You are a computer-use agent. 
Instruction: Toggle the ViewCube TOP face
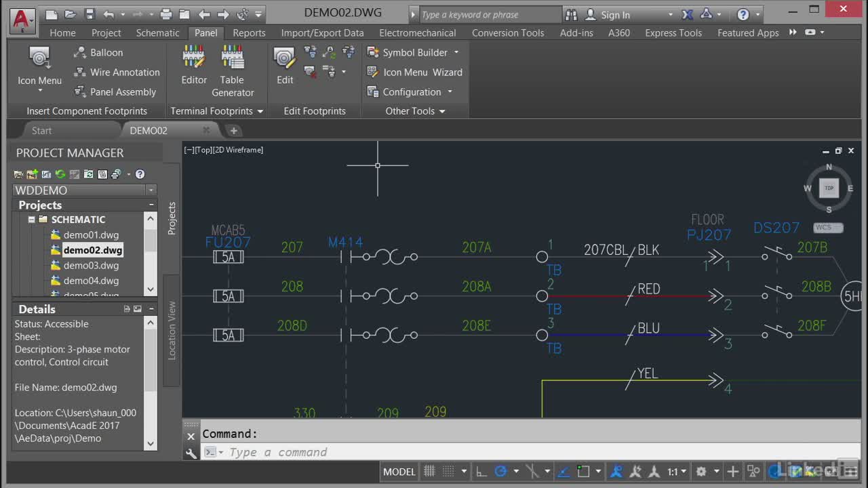tap(829, 188)
